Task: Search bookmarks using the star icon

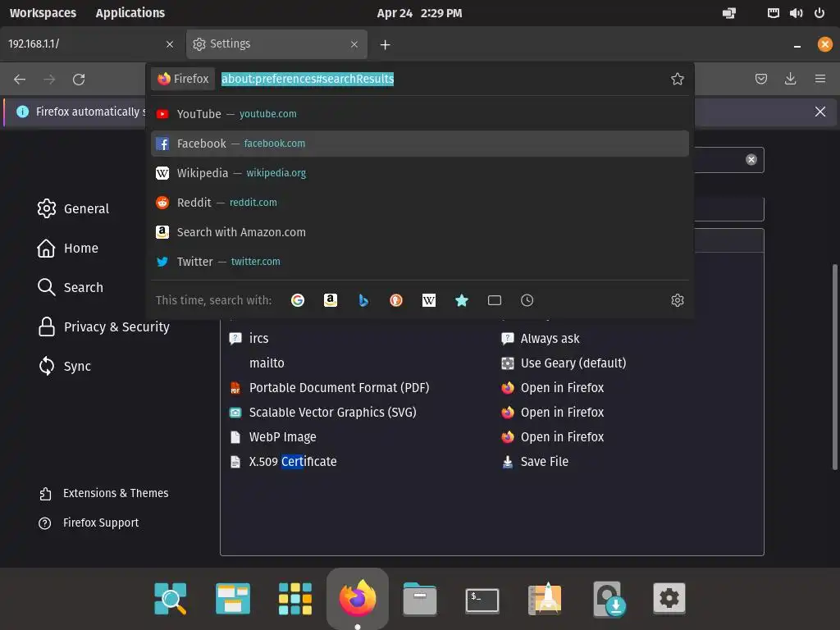Action: point(461,300)
